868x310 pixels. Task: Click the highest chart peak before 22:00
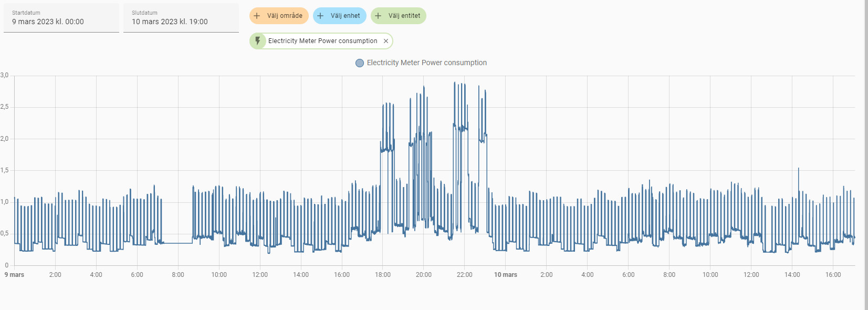tap(455, 83)
